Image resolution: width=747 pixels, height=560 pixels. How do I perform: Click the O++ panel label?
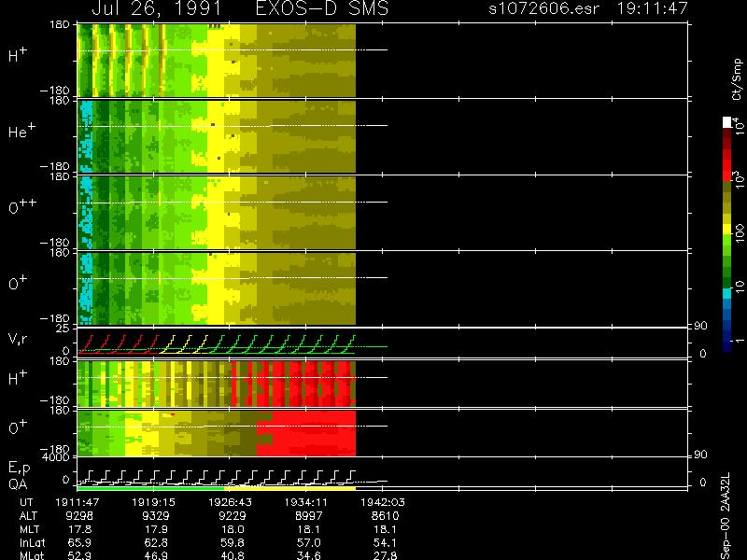pyautogui.click(x=22, y=206)
